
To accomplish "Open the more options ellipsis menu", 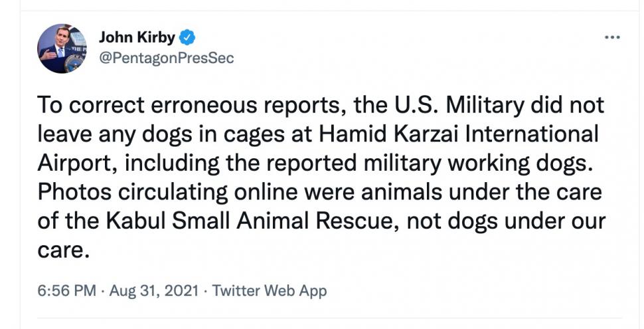I will (x=611, y=37).
